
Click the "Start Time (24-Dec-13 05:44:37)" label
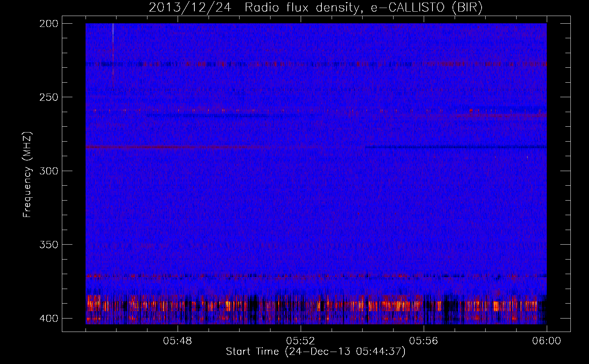[x=316, y=352]
